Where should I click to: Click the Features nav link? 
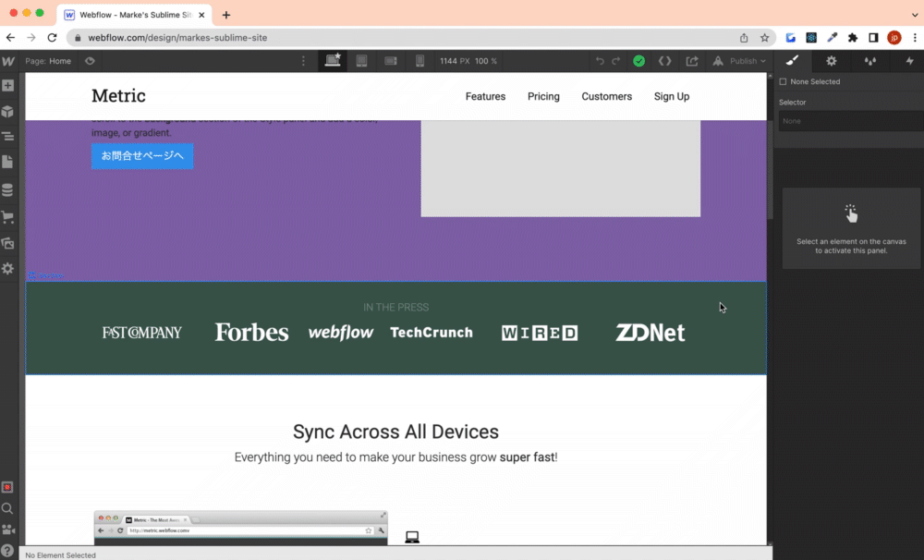coord(486,97)
